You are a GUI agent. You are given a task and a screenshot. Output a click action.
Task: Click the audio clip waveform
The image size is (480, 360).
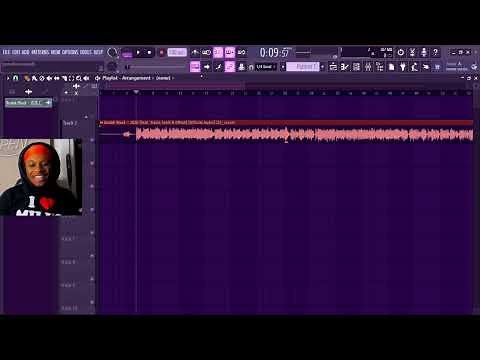click(286, 135)
